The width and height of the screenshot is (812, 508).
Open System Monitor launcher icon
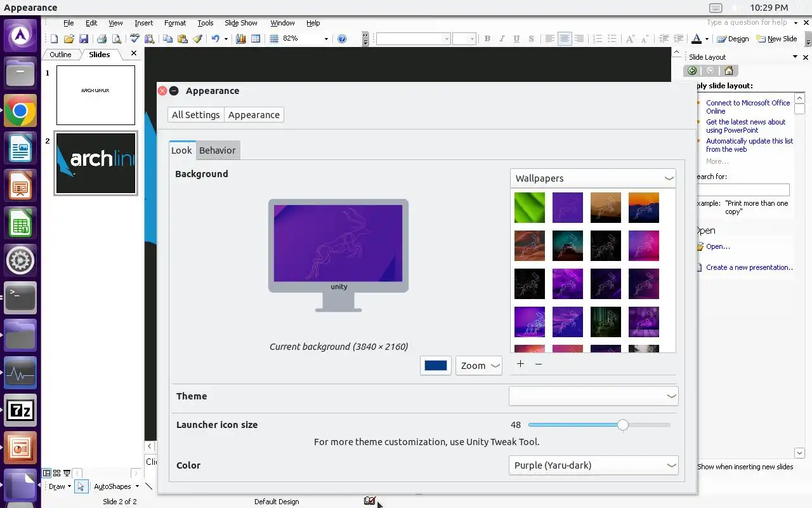tap(20, 373)
